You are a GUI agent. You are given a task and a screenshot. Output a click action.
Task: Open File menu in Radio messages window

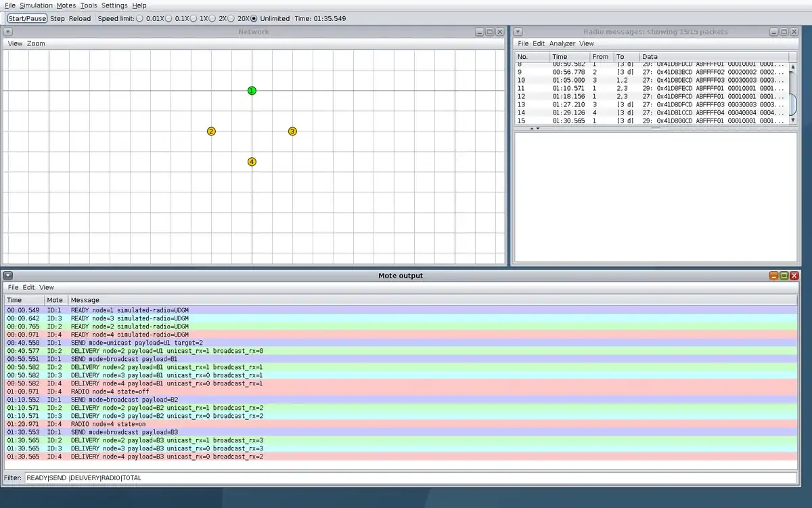[523, 43]
